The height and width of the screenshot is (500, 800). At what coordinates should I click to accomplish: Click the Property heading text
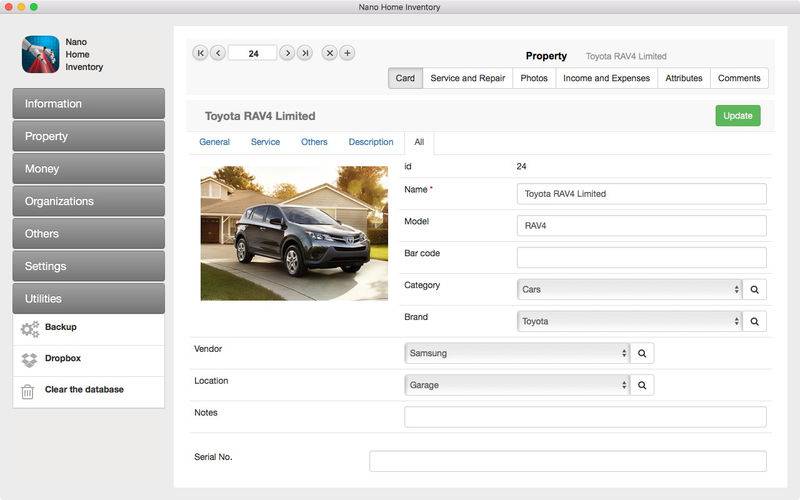point(546,56)
